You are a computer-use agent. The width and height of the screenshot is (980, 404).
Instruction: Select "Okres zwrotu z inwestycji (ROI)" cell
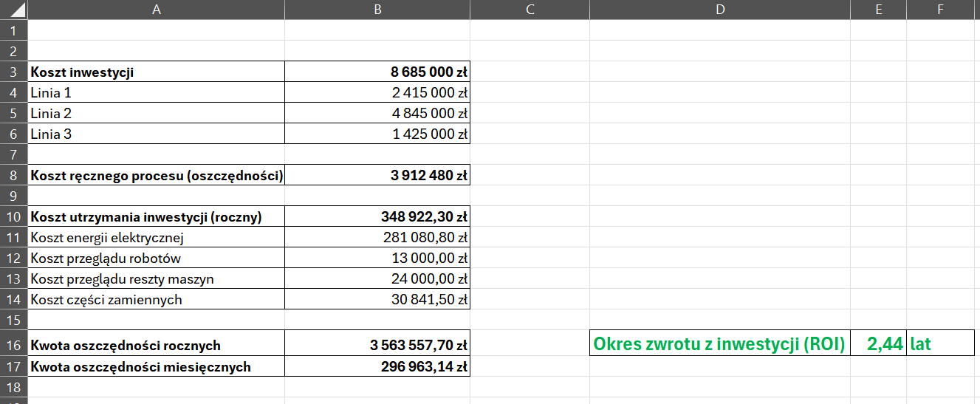pos(720,343)
